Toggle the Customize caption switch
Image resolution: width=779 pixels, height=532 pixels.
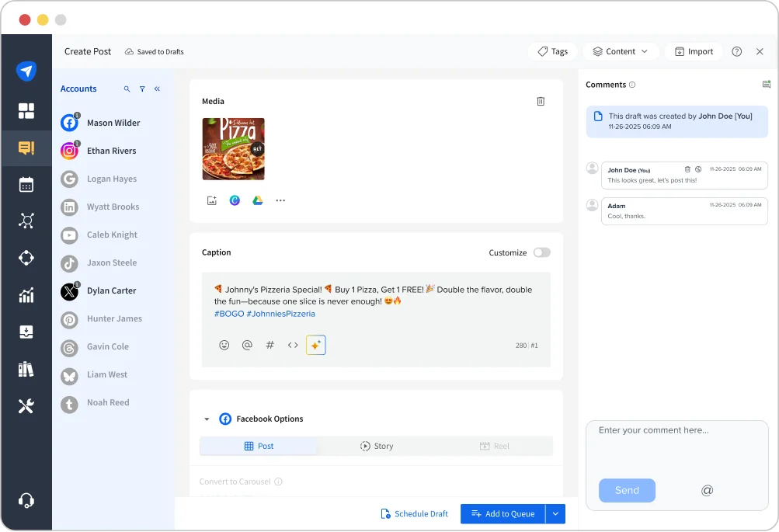[542, 253]
